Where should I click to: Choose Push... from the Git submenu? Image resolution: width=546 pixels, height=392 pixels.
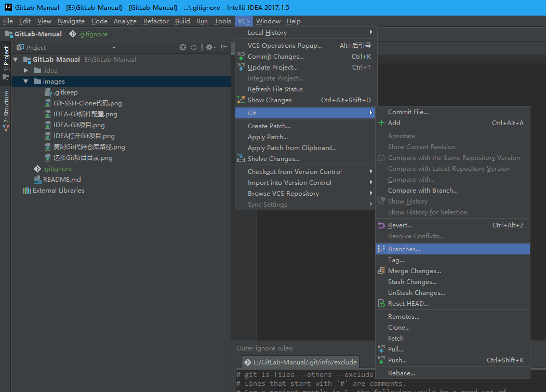[397, 360]
